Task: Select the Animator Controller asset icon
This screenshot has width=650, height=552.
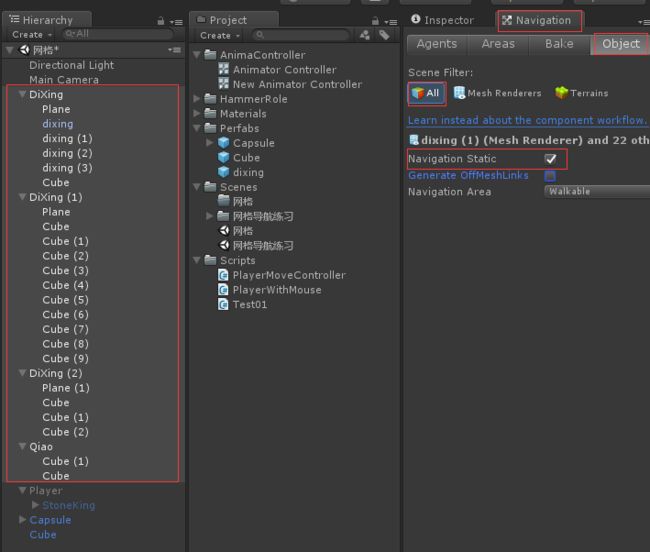Action: point(223,69)
